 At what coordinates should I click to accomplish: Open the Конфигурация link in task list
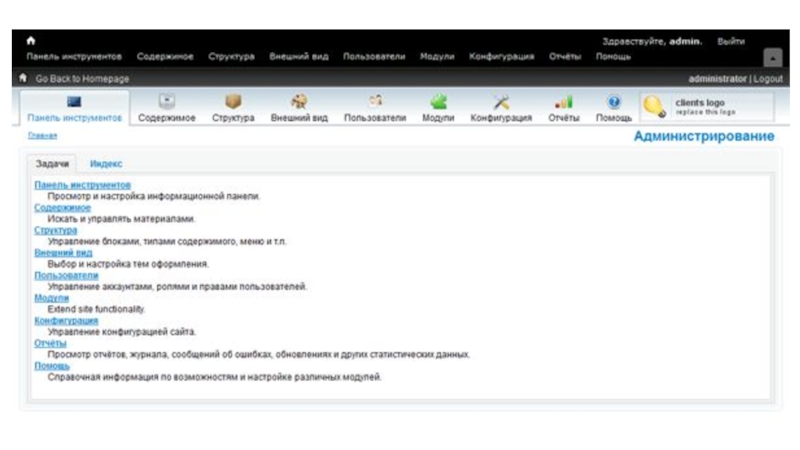pos(66,320)
